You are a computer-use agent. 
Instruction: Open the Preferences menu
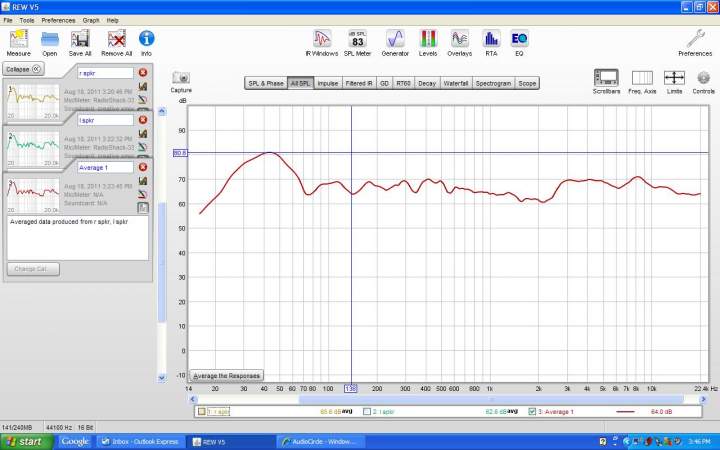(x=58, y=20)
